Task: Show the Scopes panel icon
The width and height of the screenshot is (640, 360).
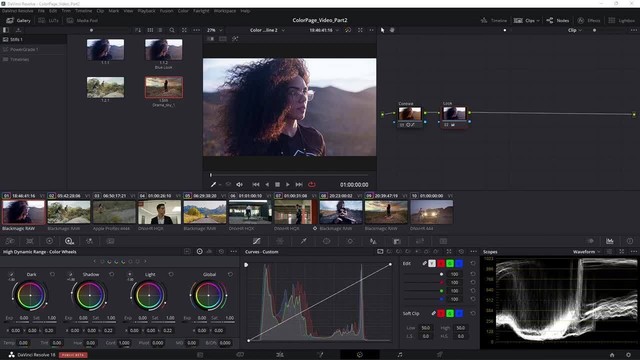Action: (x=609, y=241)
